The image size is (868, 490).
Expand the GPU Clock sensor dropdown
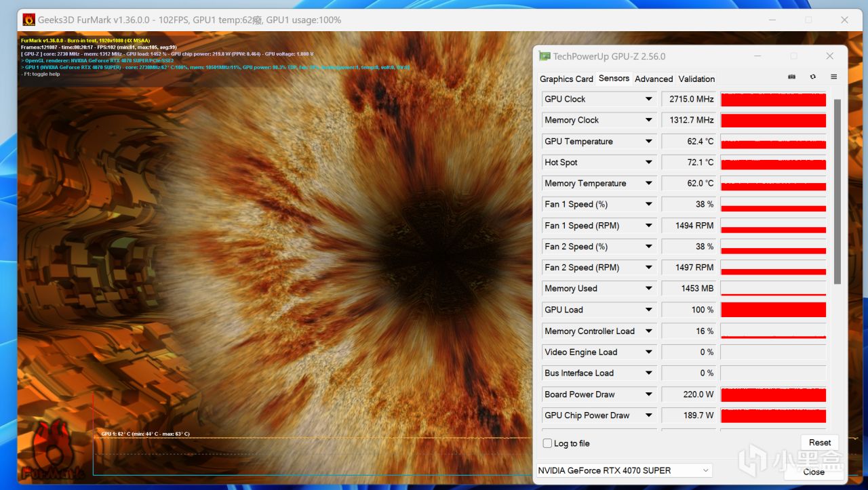coord(648,99)
